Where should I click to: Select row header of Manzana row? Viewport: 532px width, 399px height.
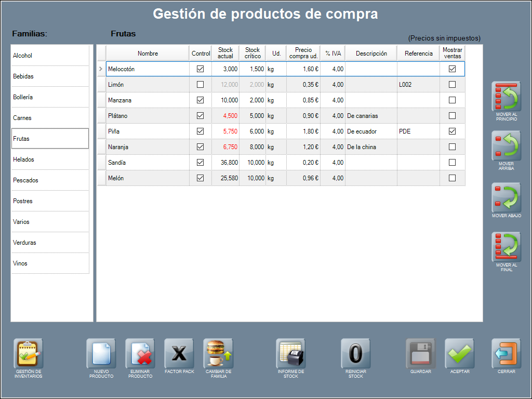click(x=101, y=100)
